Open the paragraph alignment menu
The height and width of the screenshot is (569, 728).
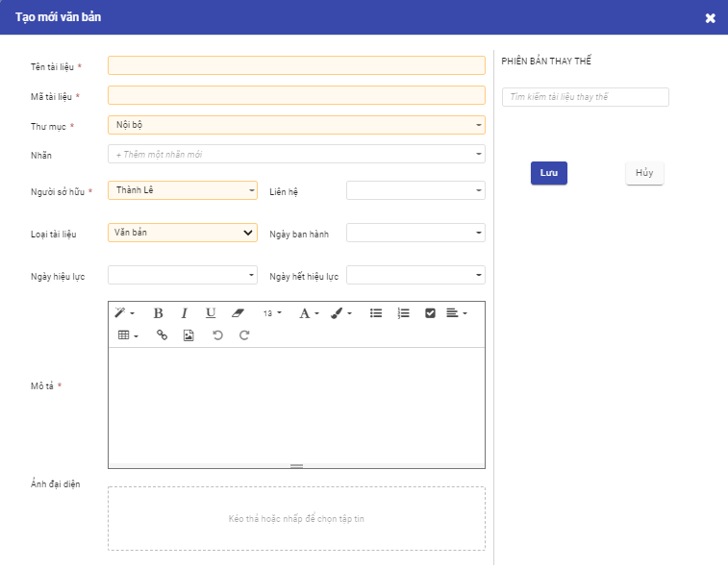457,313
